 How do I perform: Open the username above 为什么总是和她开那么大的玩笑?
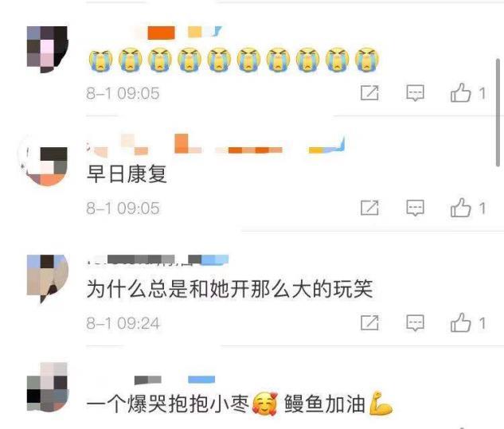click(x=158, y=259)
